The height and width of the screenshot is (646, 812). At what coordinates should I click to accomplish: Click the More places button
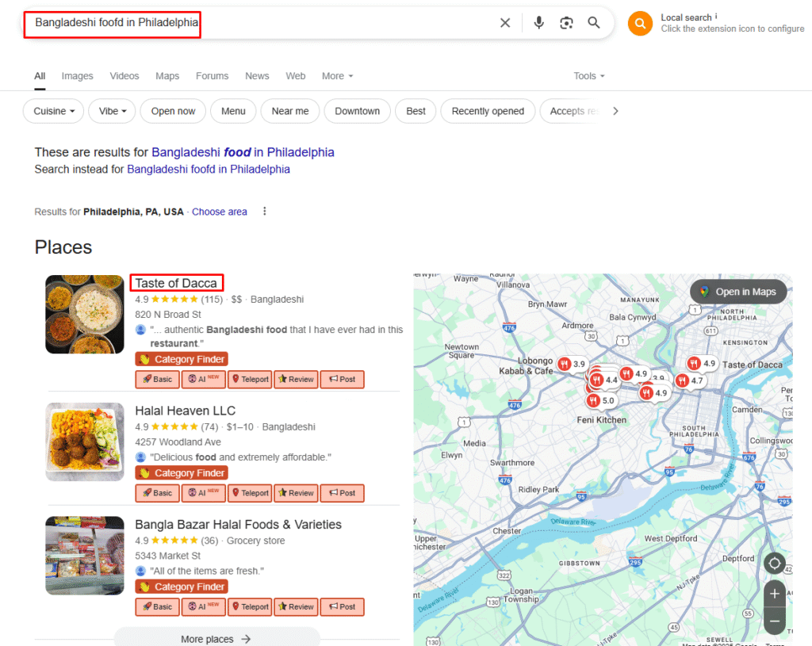[216, 639]
